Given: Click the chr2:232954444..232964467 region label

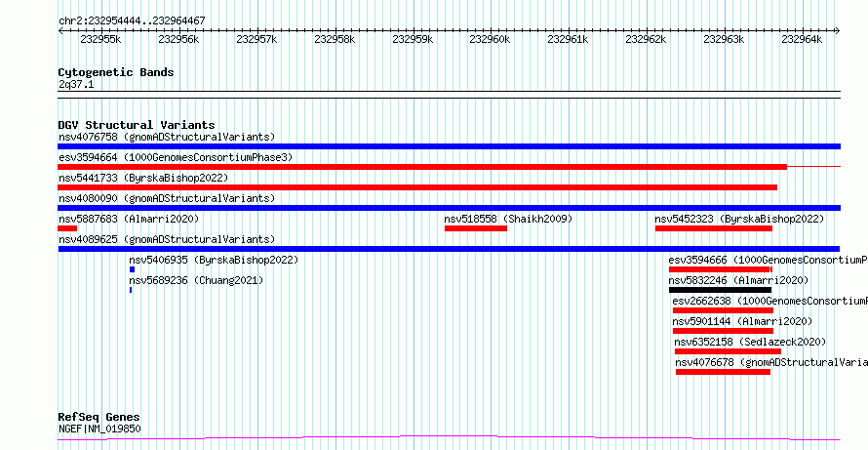Looking at the screenshot, I should [132, 21].
